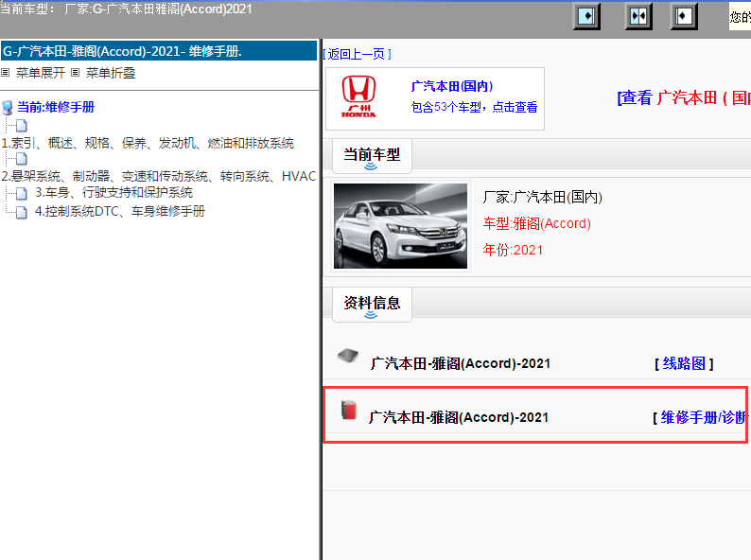The height and width of the screenshot is (560, 751).
Task: Select 资料信息 tab header
Action: point(372,305)
